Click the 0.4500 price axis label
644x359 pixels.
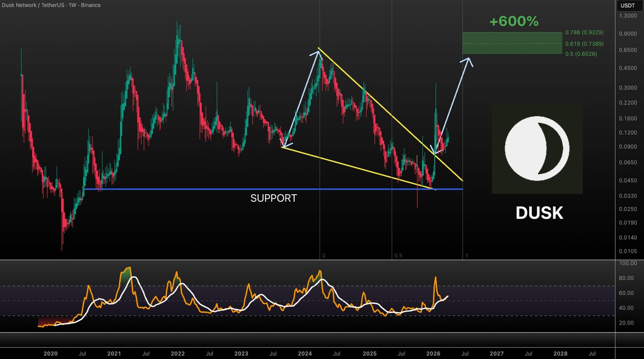pos(629,68)
